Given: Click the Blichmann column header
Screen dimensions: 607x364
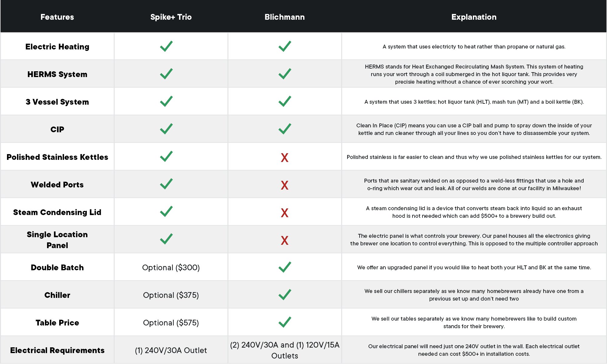Looking at the screenshot, I should tap(284, 17).
